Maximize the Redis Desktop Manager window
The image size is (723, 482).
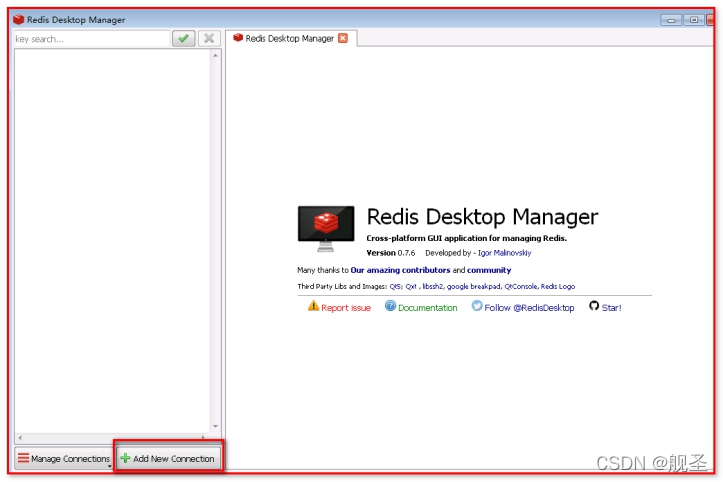[x=693, y=20]
